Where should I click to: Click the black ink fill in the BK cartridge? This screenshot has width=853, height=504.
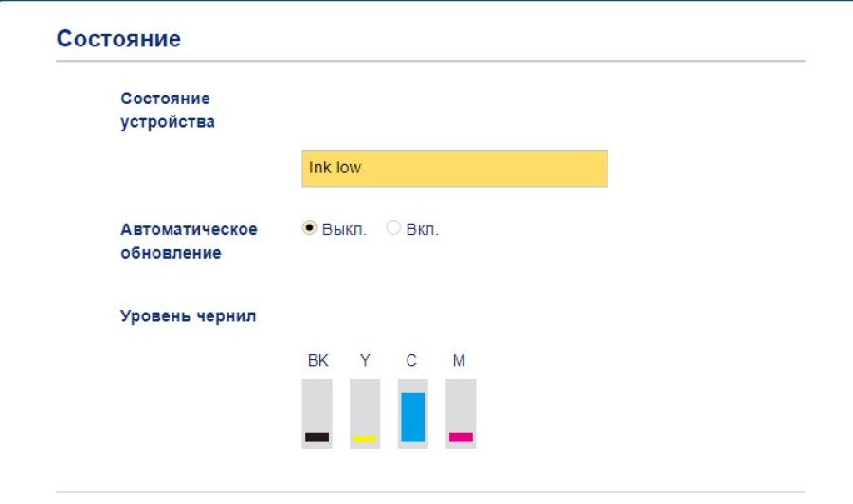tap(317, 438)
